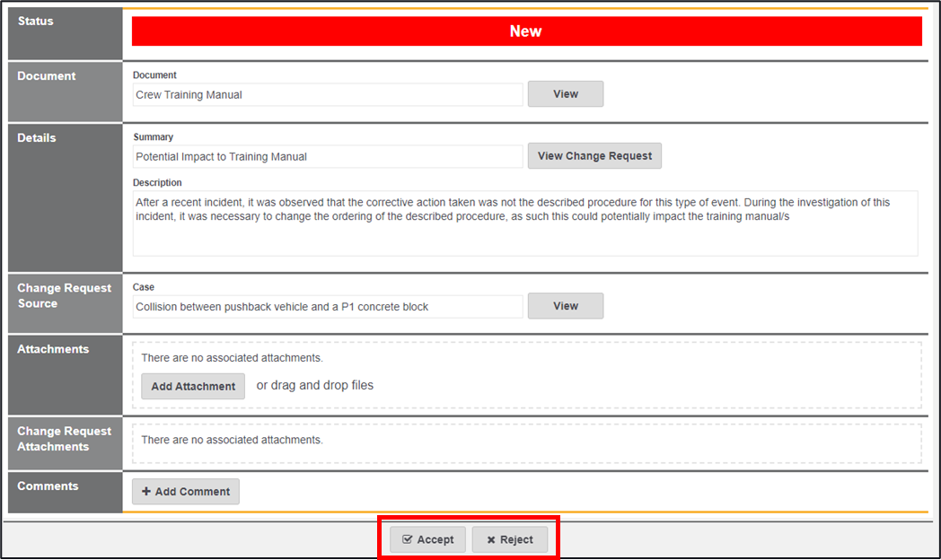Viewport: 941px width, 560px height.
Task: Select the Attachments section label
Action: coord(53,349)
